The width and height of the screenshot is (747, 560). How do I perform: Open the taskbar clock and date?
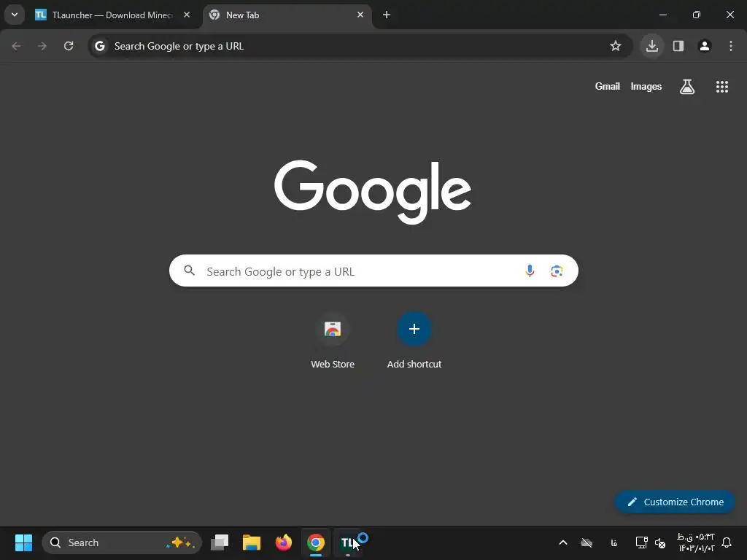(x=696, y=542)
